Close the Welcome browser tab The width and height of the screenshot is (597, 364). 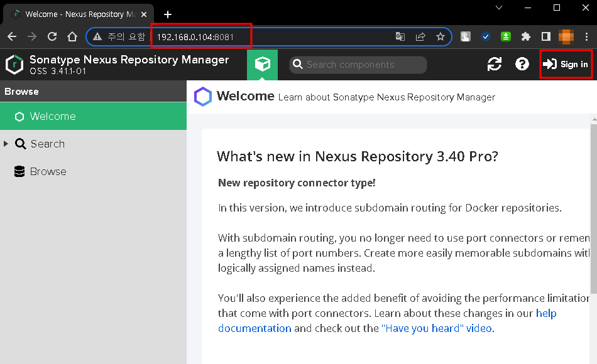click(144, 14)
